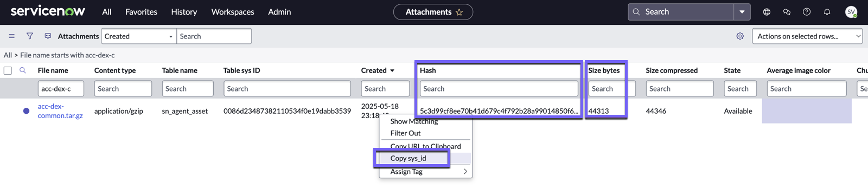The height and width of the screenshot is (195, 868).
Task: Click the 44346 size compressed value
Action: pos(656,111)
